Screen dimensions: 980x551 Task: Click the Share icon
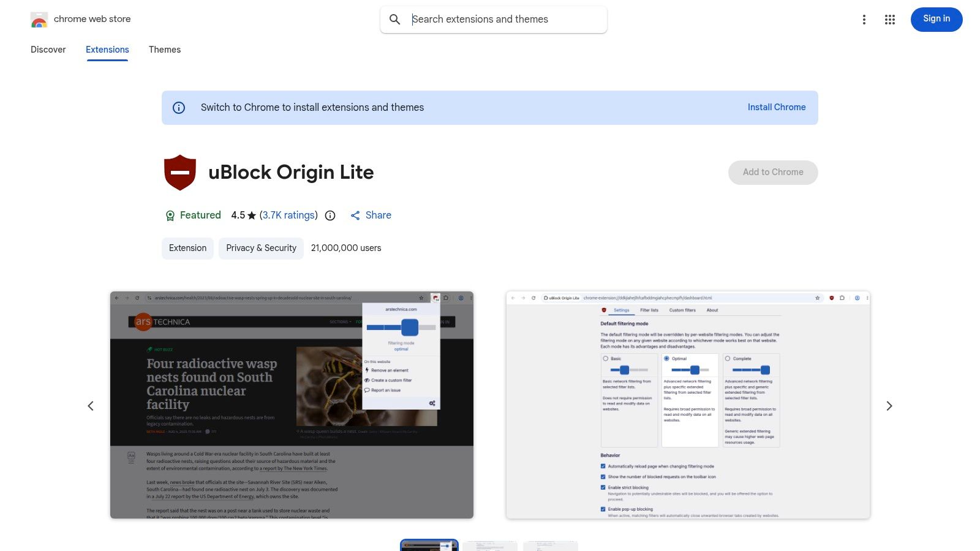[355, 216]
